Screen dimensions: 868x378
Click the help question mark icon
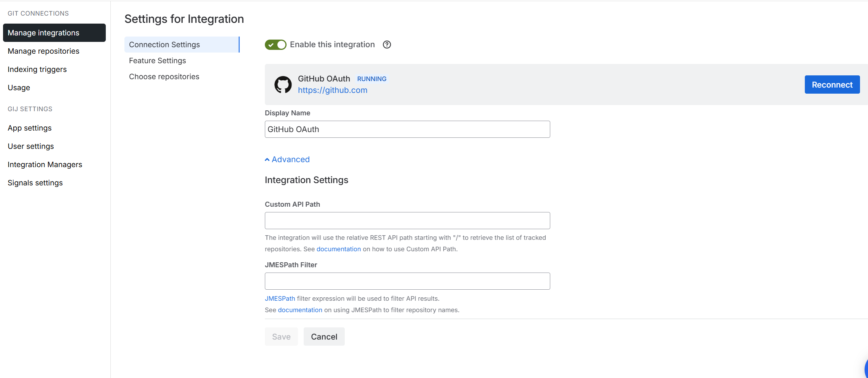click(387, 45)
